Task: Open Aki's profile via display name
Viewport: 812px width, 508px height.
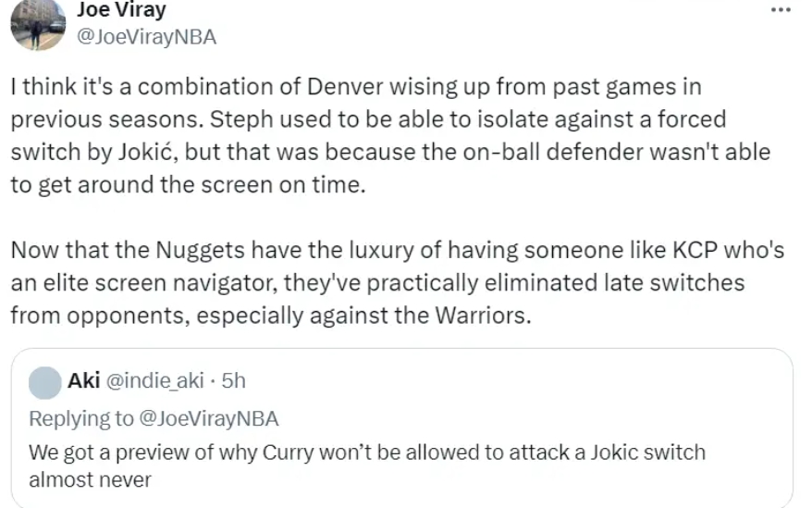Action: (84, 381)
